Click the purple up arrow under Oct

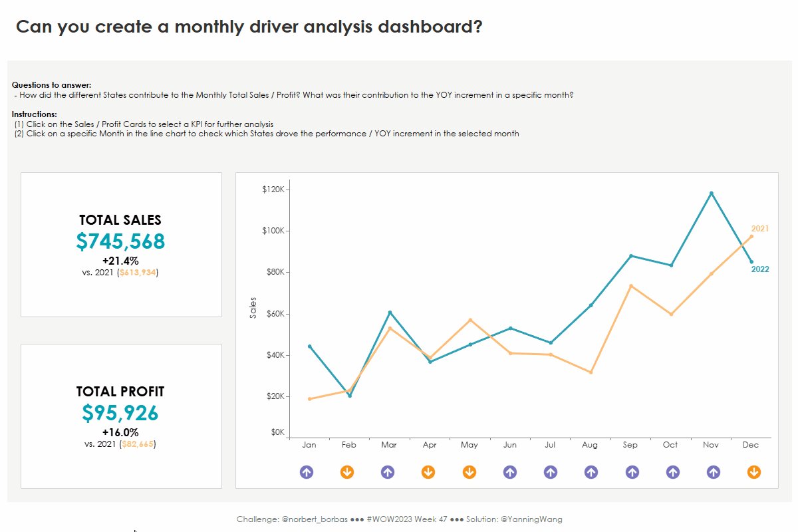[x=672, y=472]
